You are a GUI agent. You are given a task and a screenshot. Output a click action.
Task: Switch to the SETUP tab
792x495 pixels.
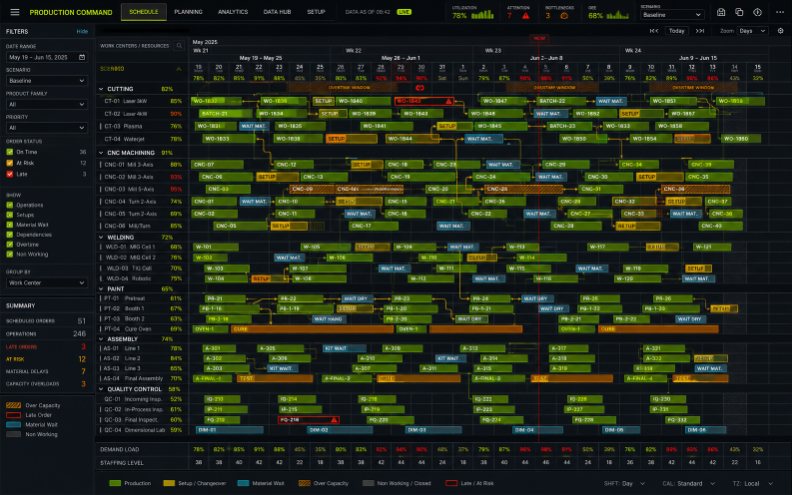[x=316, y=12]
